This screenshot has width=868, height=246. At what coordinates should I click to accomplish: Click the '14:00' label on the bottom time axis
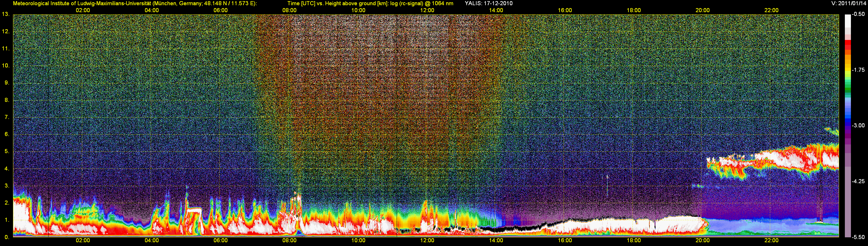click(496, 241)
